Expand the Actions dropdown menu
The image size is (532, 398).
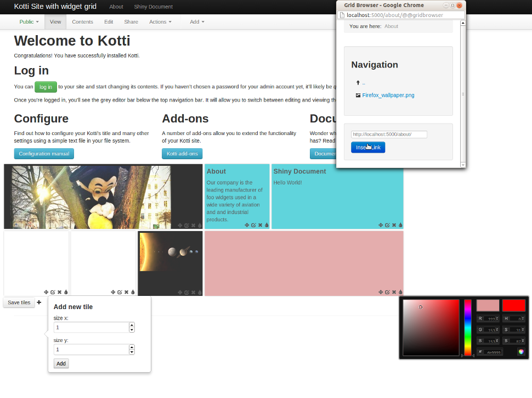click(x=161, y=22)
